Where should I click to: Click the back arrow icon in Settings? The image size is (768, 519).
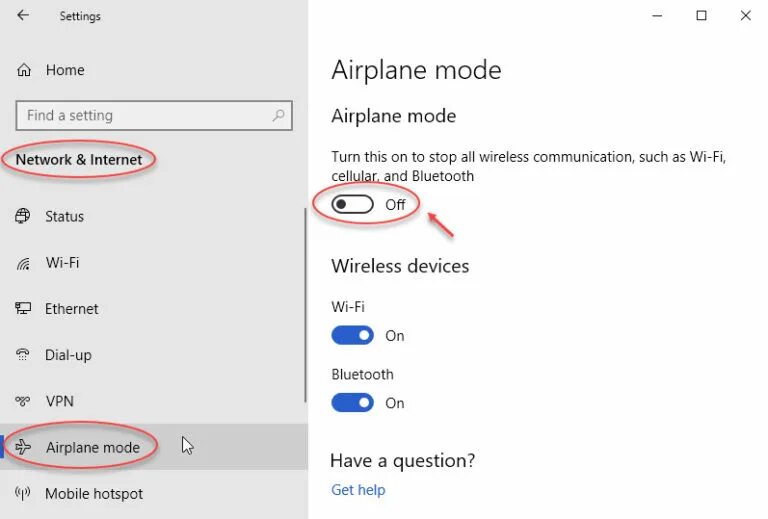23,15
